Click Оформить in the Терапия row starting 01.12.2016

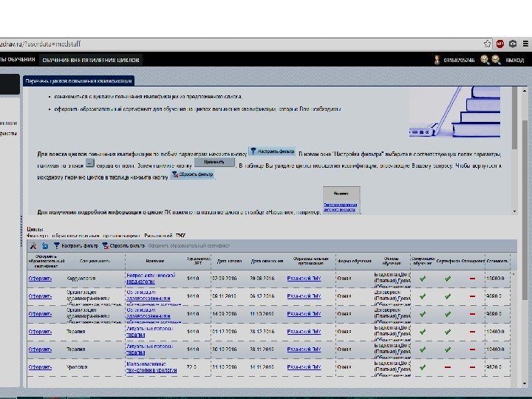(40, 332)
